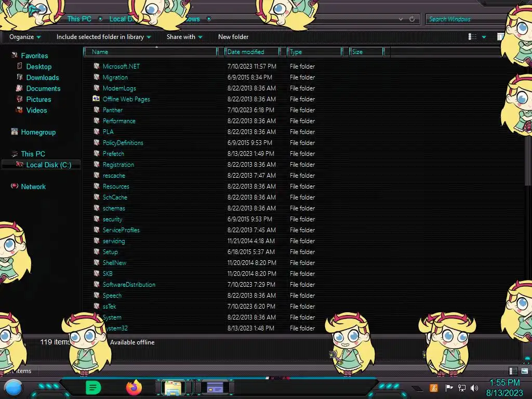Click the Videos icon in Favorites
This screenshot has width=532, height=399.
click(20, 110)
